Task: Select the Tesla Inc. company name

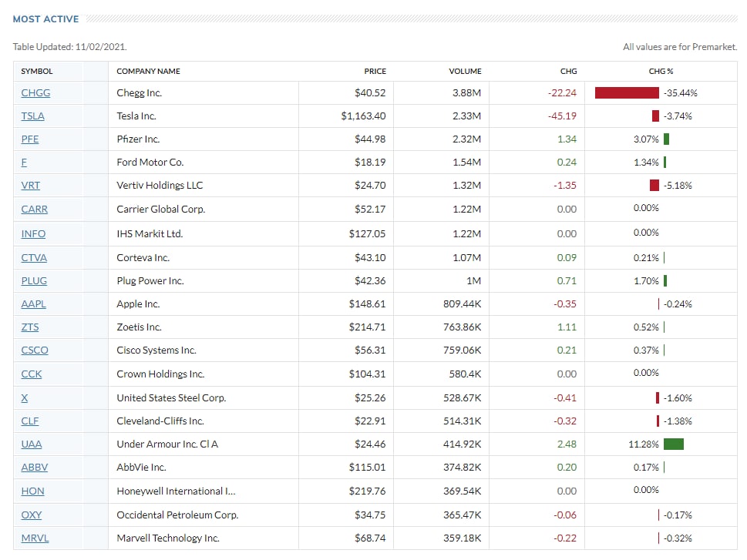Action: click(x=136, y=116)
